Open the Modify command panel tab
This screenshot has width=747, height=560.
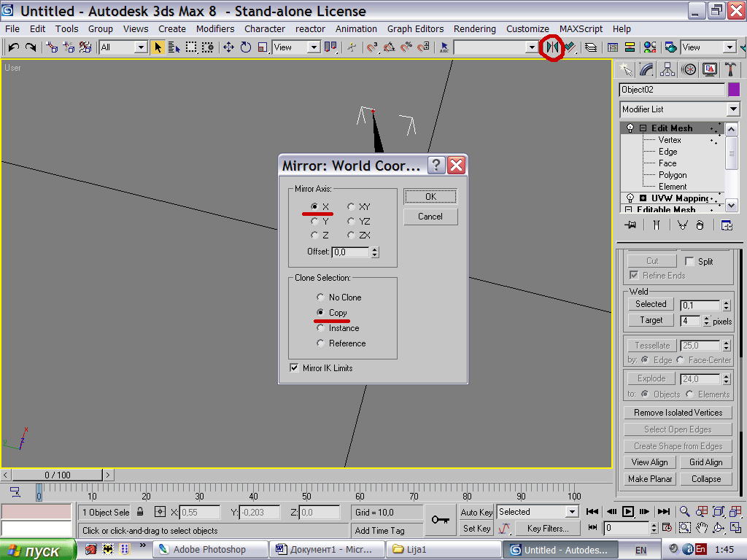coord(646,70)
